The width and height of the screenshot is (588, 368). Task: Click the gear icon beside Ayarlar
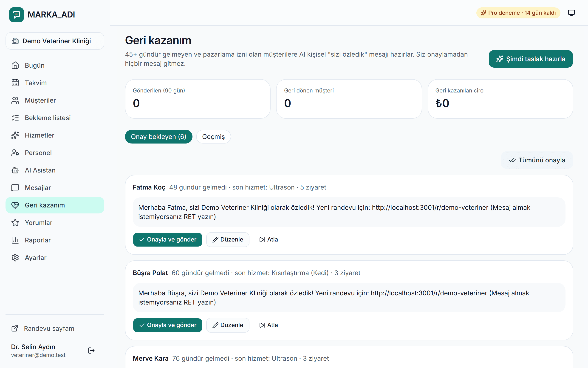pos(15,258)
